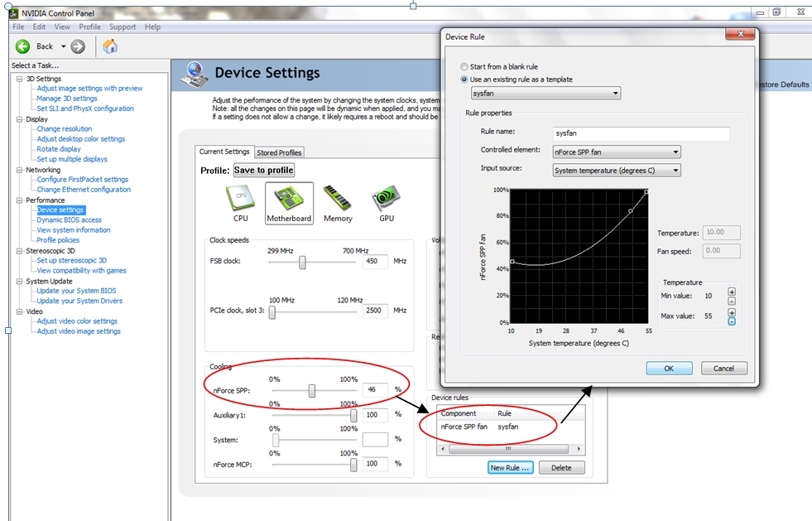Open 'Manage 3D settings' task

67,99
